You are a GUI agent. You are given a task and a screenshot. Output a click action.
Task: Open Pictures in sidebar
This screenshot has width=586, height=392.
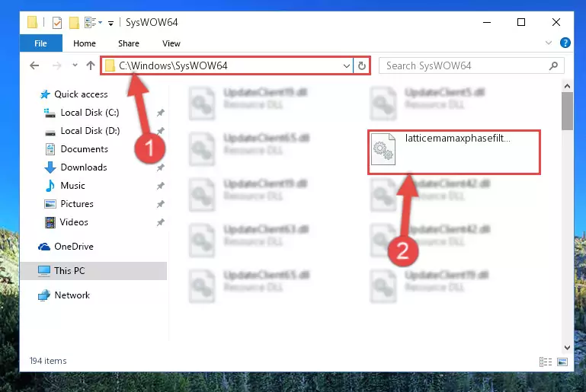tap(77, 204)
